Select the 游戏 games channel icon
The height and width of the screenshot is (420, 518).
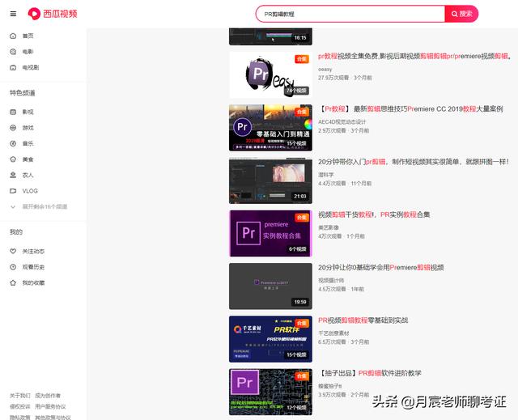click(x=13, y=128)
